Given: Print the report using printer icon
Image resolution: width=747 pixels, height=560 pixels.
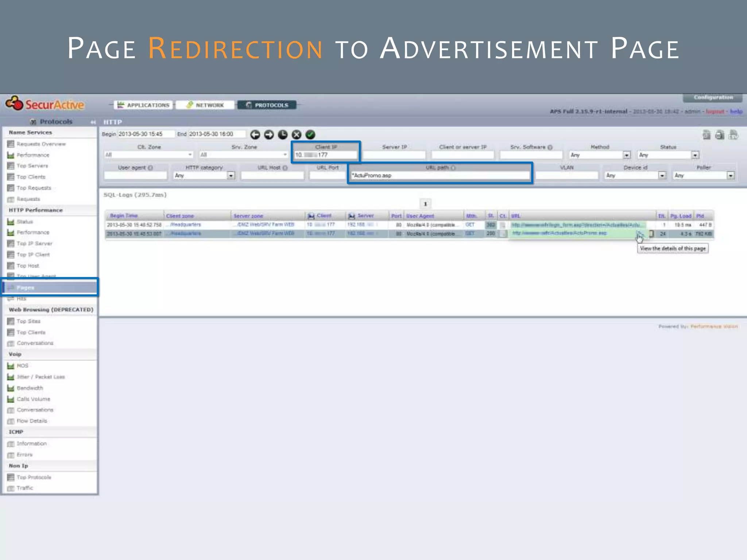Looking at the screenshot, I should tap(720, 135).
